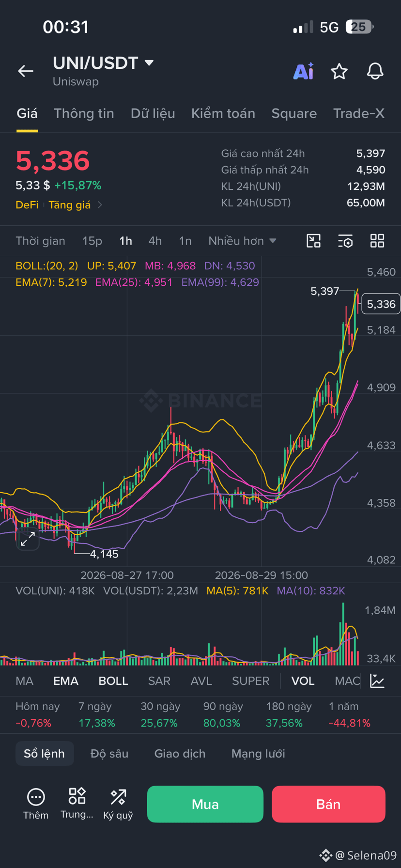Toggle the SUPER indicator
This screenshot has width=401, height=868.
click(250, 681)
